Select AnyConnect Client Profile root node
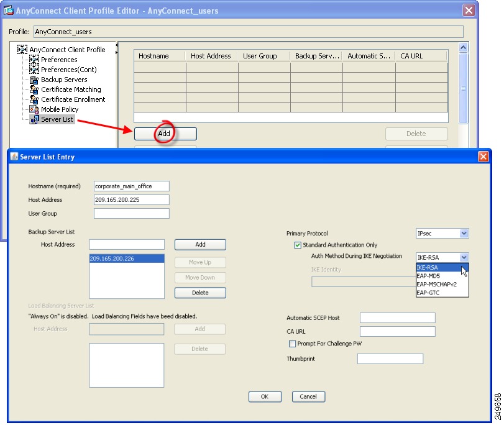Viewport: 504px width, 425px height. (67, 50)
